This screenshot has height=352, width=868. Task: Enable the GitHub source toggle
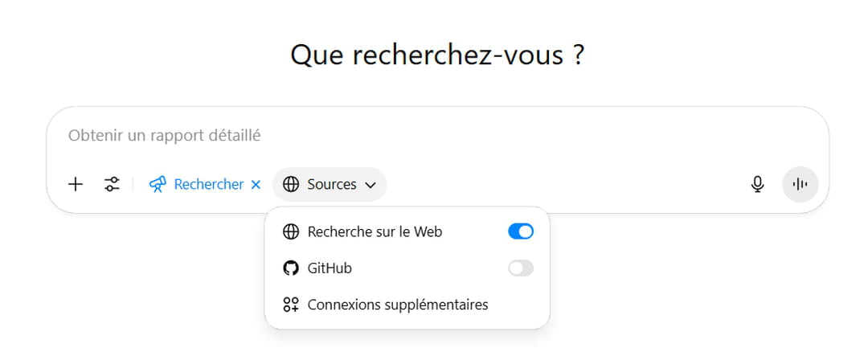pos(520,268)
